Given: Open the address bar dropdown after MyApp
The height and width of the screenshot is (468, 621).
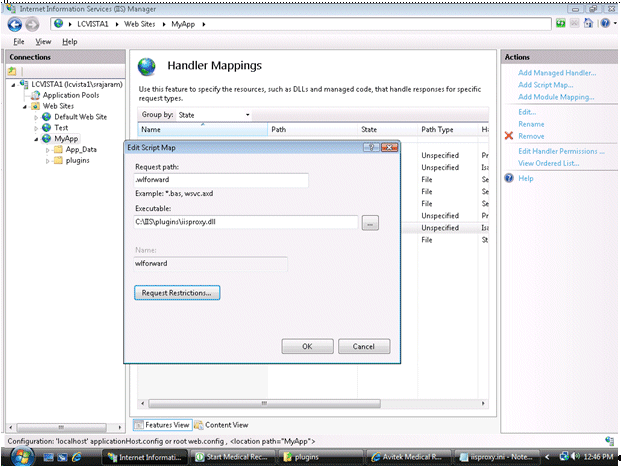Looking at the screenshot, I should 204,24.
